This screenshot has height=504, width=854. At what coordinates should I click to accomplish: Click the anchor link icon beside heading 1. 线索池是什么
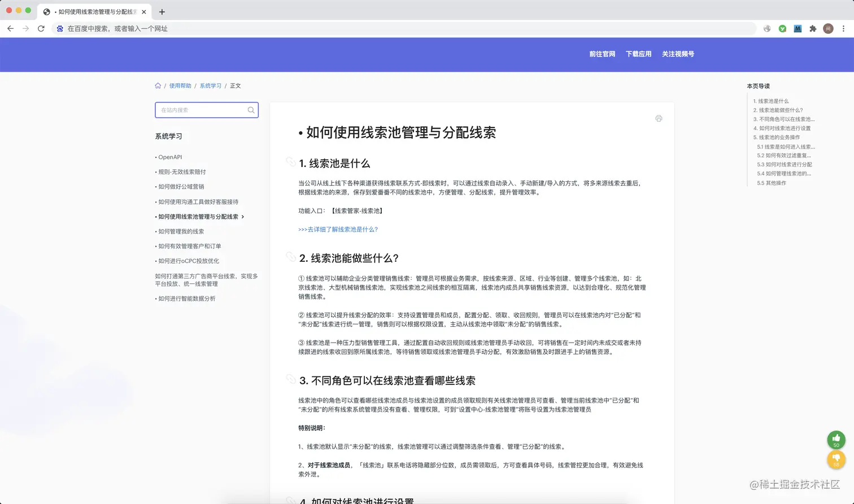[x=290, y=162]
